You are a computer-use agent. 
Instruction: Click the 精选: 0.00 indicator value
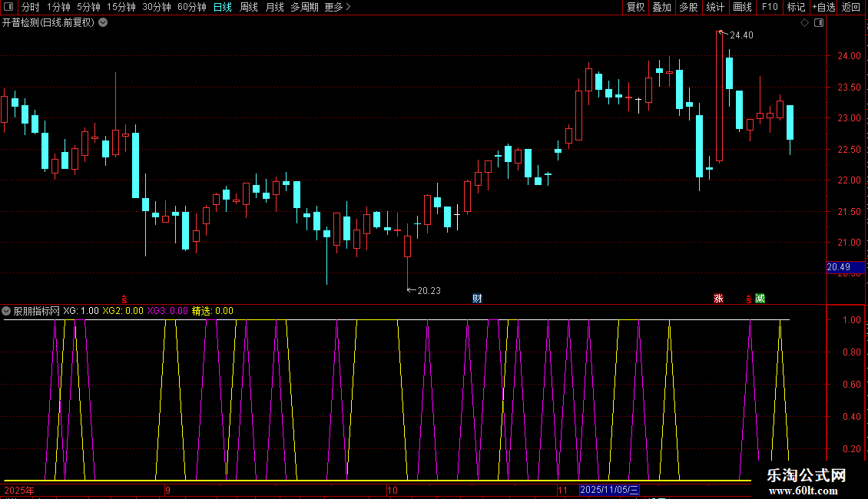click(x=213, y=311)
